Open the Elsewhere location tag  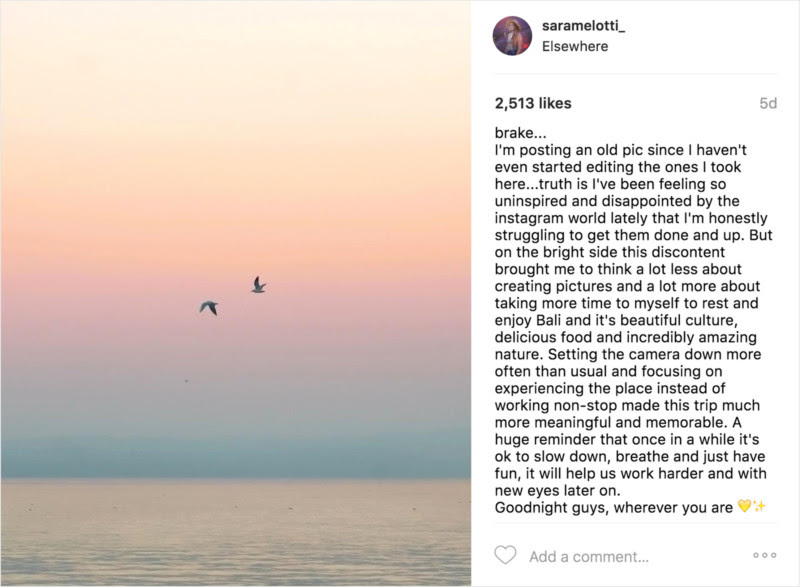[x=575, y=46]
